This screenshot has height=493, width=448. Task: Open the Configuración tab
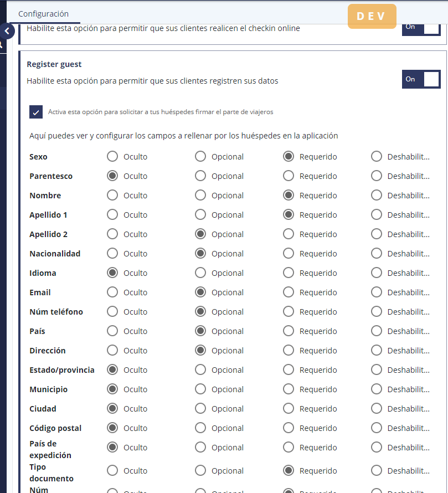43,14
